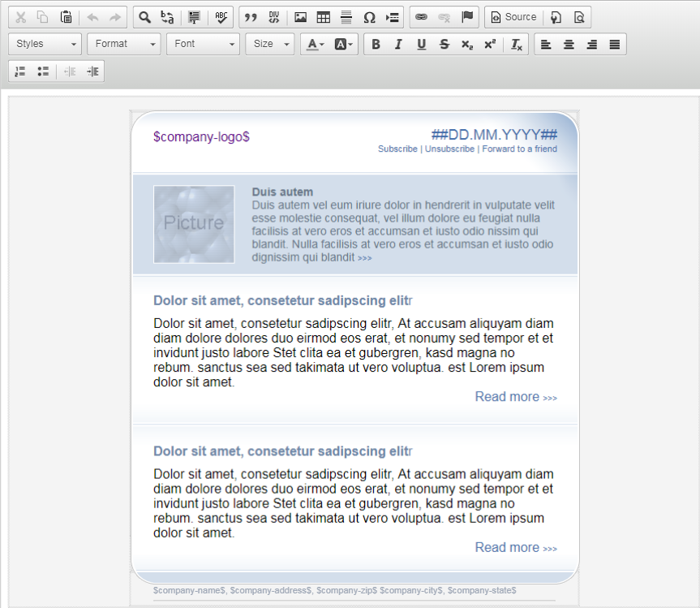Insert a table
The width and height of the screenshot is (700, 608).
323,17
